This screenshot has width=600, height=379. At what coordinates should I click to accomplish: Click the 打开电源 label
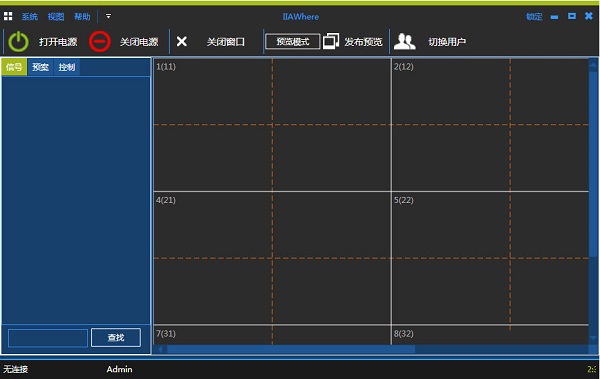[58, 42]
